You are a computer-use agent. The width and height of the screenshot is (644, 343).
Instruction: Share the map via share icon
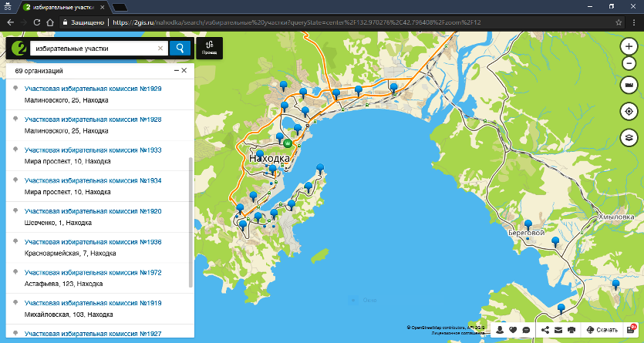[545, 330]
